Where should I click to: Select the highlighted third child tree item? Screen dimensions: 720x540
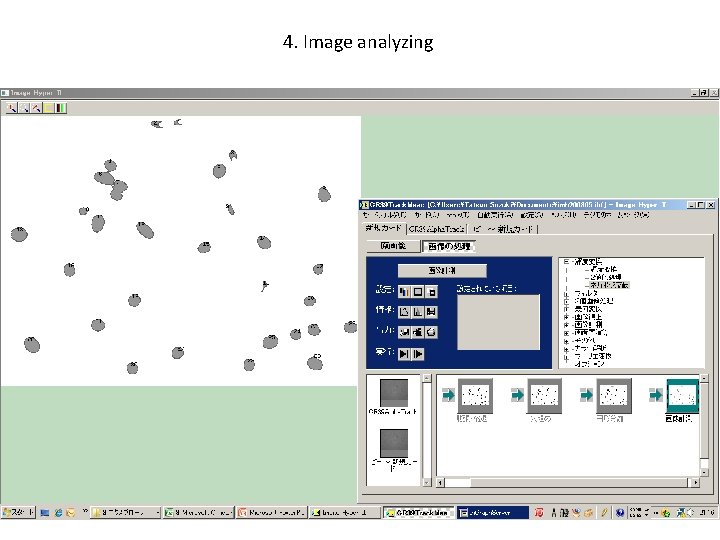(x=609, y=285)
